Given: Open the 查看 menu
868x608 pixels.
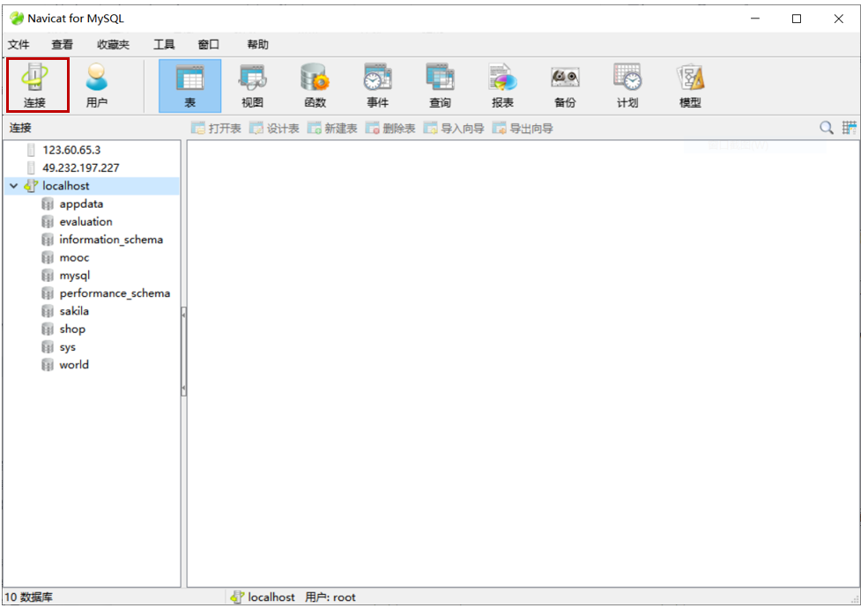Looking at the screenshot, I should 62,44.
